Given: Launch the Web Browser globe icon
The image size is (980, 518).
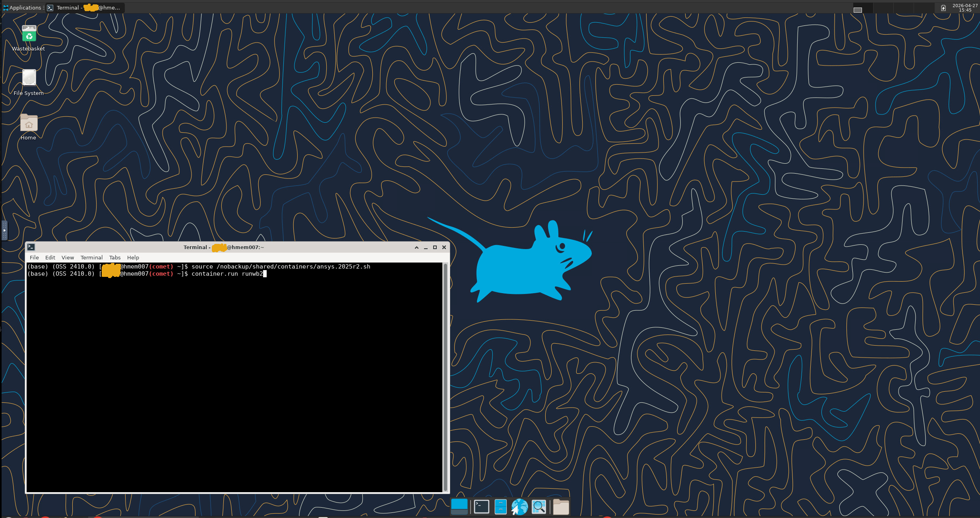Looking at the screenshot, I should (x=519, y=506).
